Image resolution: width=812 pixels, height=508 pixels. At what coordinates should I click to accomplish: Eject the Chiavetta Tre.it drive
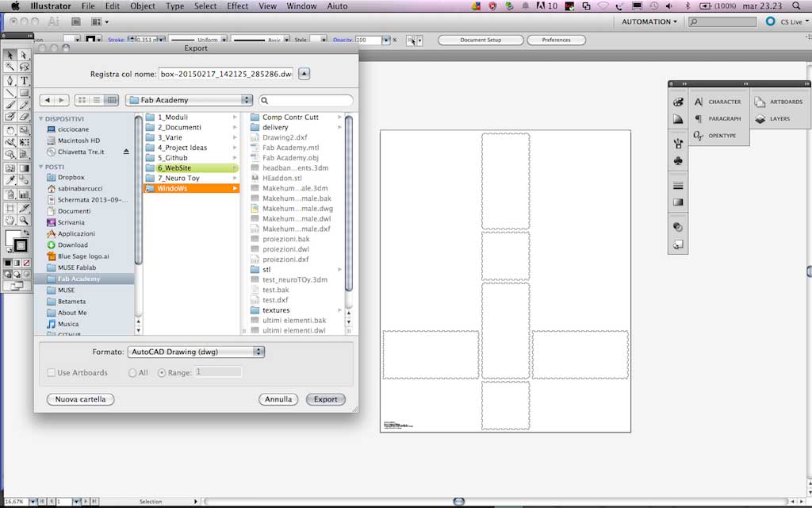(x=126, y=152)
